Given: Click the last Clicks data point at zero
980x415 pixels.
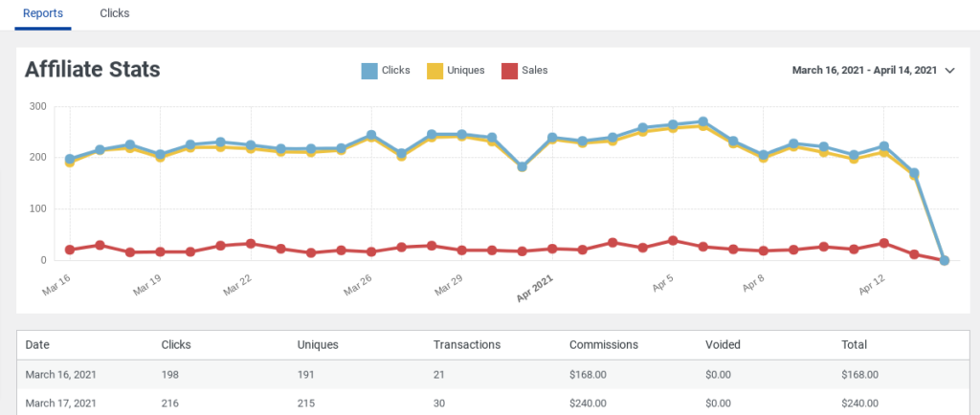Looking at the screenshot, I should pos(945,260).
